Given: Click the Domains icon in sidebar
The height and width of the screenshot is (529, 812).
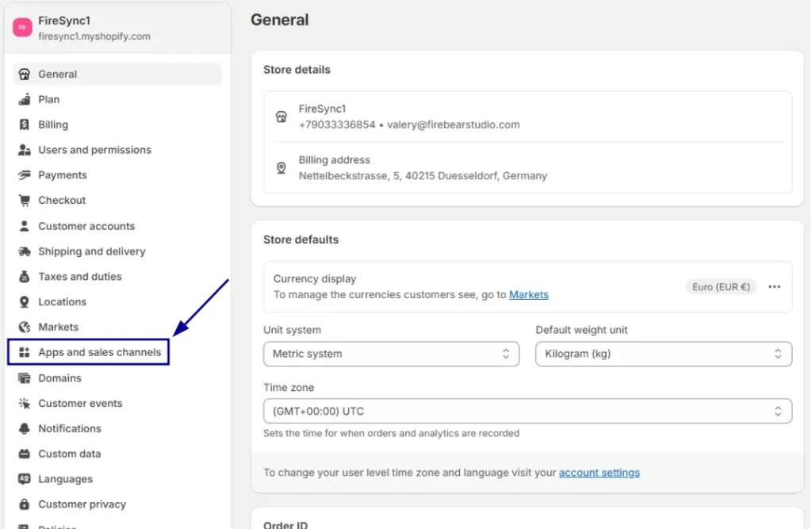Looking at the screenshot, I should [x=24, y=378].
